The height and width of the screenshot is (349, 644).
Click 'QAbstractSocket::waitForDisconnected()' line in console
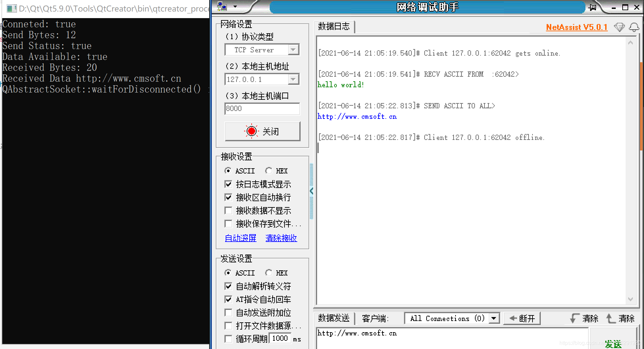pyautogui.click(x=102, y=89)
